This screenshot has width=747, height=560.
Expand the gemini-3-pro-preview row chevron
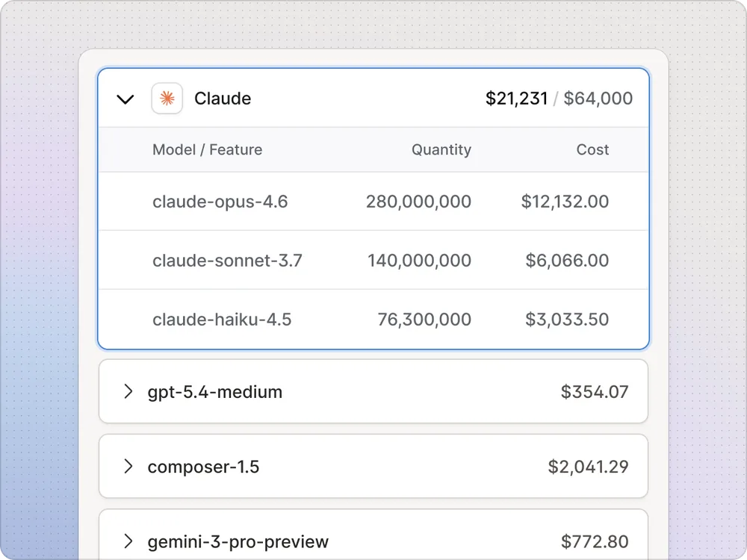pyautogui.click(x=128, y=541)
